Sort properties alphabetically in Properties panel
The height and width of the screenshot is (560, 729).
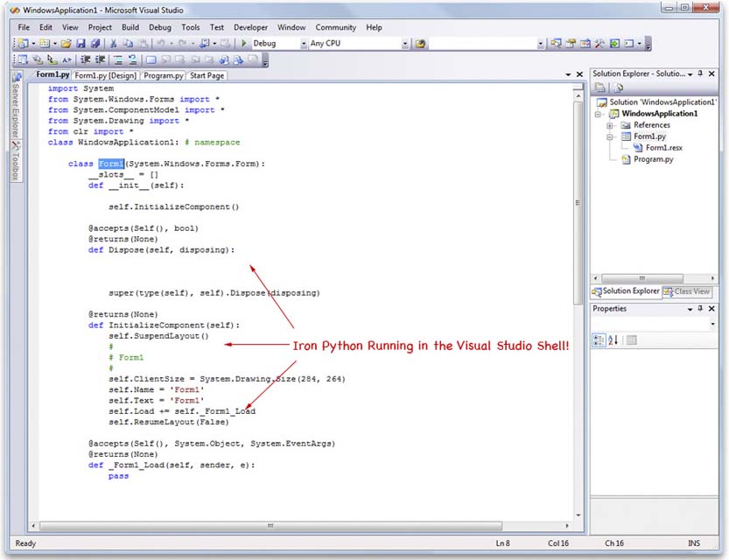click(613, 339)
